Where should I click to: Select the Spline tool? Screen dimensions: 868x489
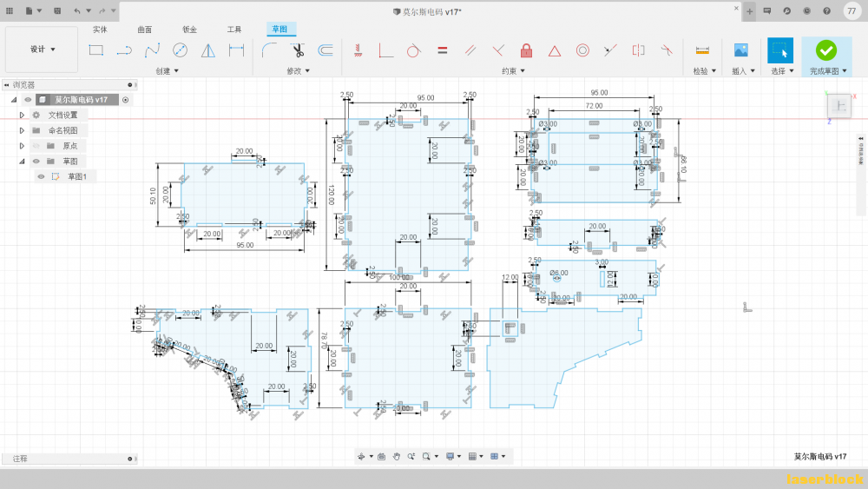click(152, 50)
